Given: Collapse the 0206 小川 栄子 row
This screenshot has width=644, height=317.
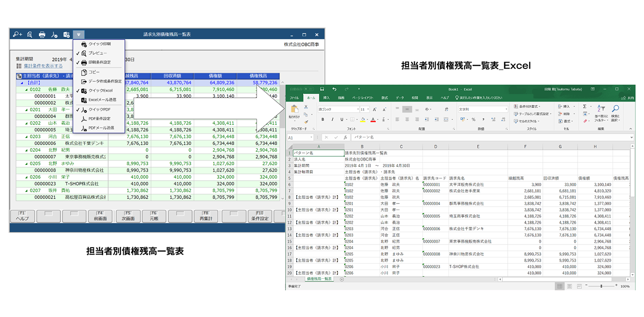Looking at the screenshot, I should click(26, 177).
